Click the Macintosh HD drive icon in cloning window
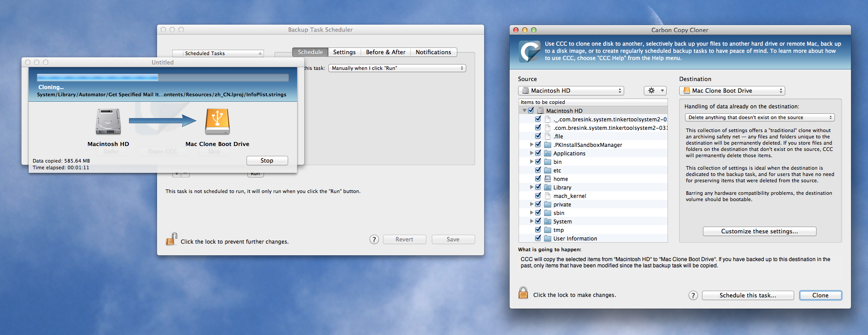 coord(108,122)
